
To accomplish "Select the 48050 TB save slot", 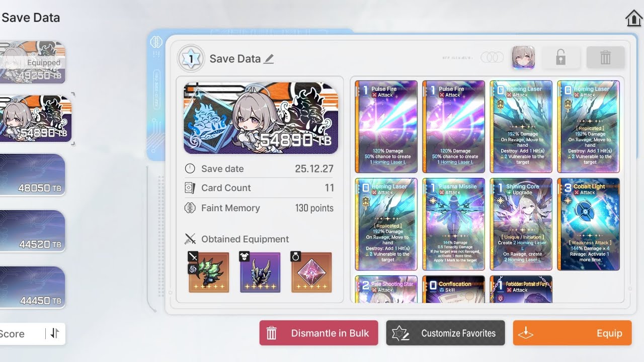I will 33,174.
